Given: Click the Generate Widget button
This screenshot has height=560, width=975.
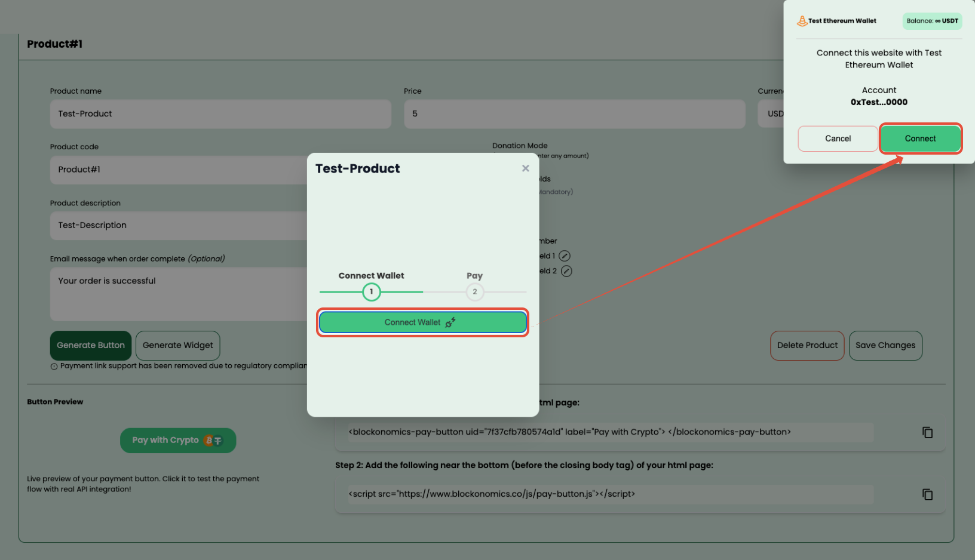Looking at the screenshot, I should pos(178,345).
